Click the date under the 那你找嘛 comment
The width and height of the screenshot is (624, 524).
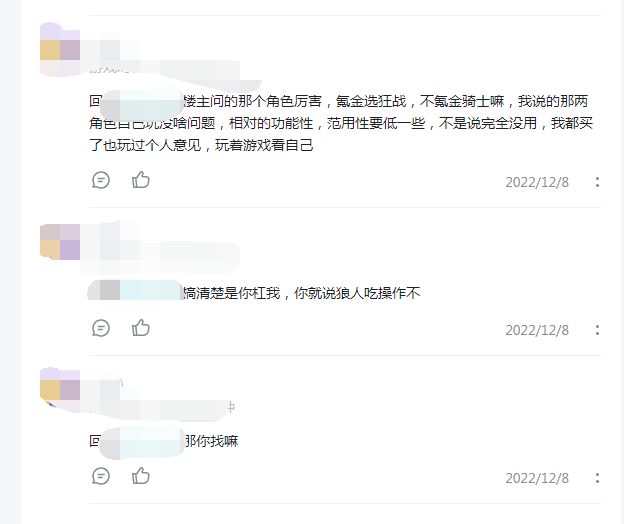[x=537, y=478]
